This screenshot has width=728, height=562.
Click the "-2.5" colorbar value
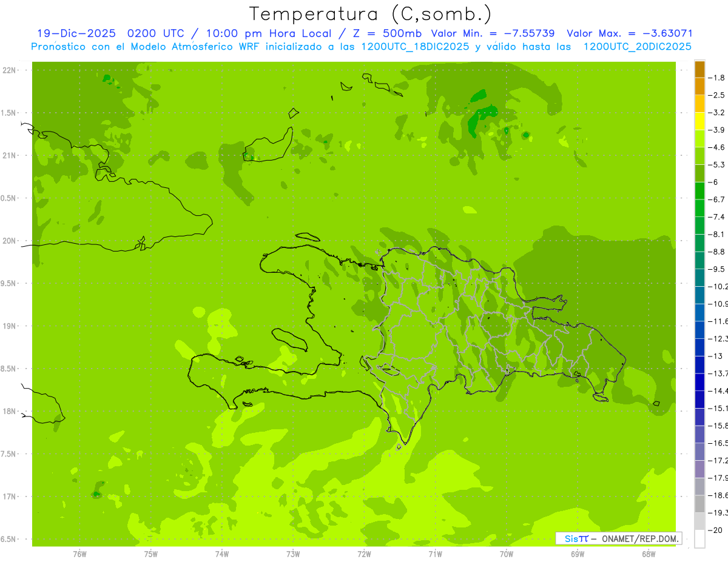click(717, 95)
